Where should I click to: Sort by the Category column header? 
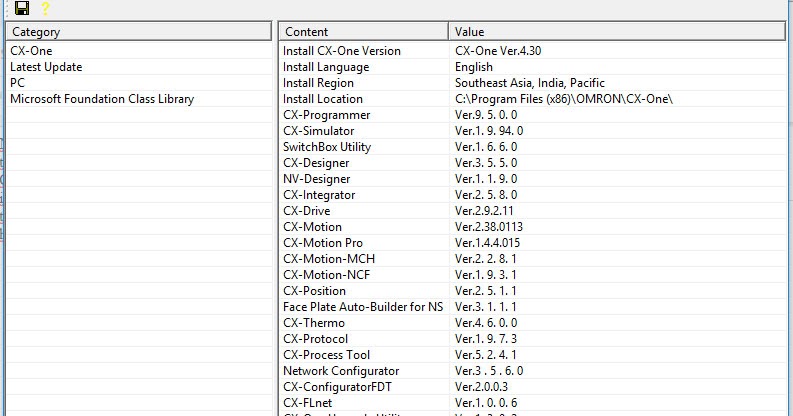pyautogui.click(x=139, y=31)
